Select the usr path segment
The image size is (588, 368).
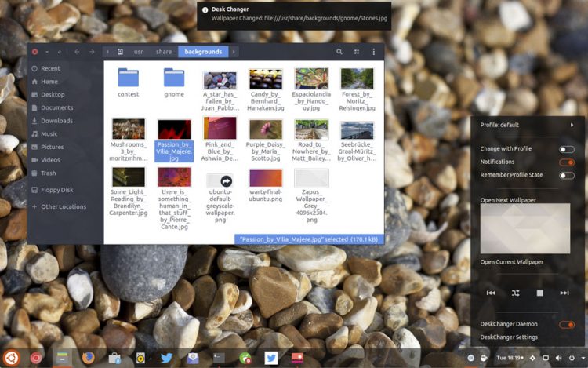tap(138, 52)
